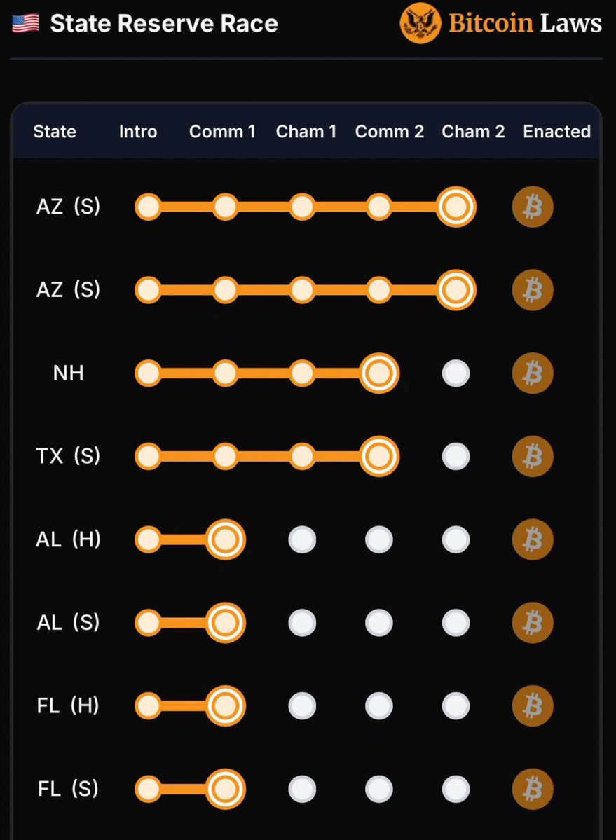Click the TX (S) ringed Comm 2 marker
Image resolution: width=616 pixels, height=840 pixels.
379,456
